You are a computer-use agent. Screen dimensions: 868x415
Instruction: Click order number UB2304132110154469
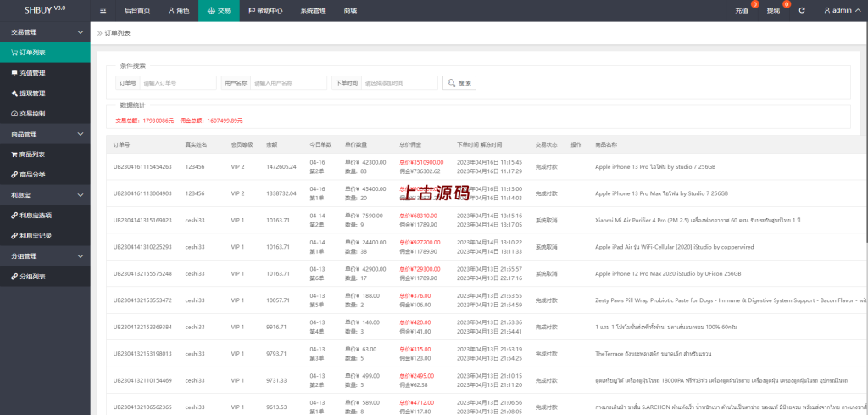(142, 380)
